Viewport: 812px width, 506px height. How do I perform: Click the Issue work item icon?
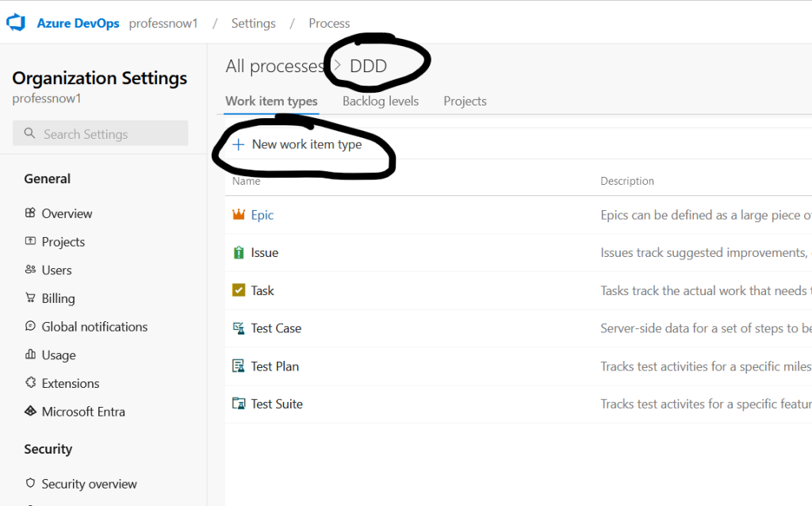pos(238,253)
